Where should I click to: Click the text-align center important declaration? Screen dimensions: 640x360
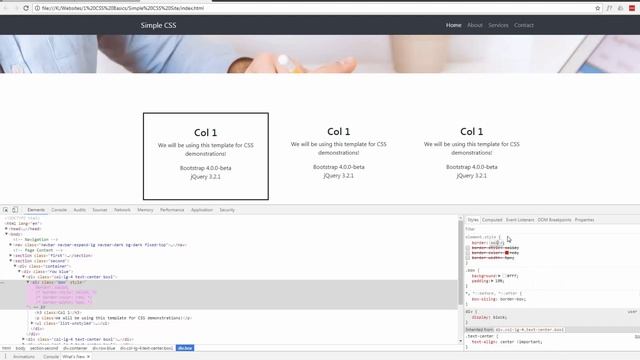(507, 342)
